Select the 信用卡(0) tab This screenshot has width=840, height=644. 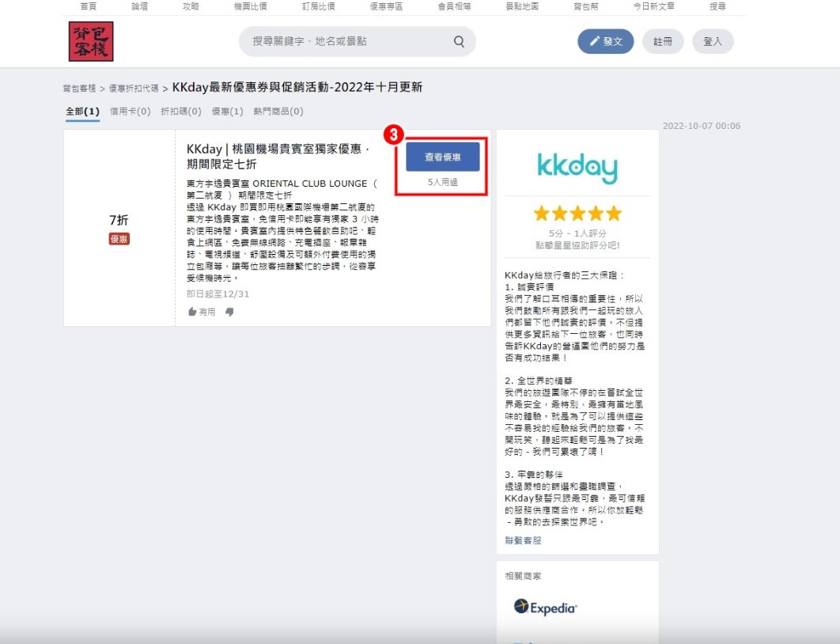[x=130, y=112]
